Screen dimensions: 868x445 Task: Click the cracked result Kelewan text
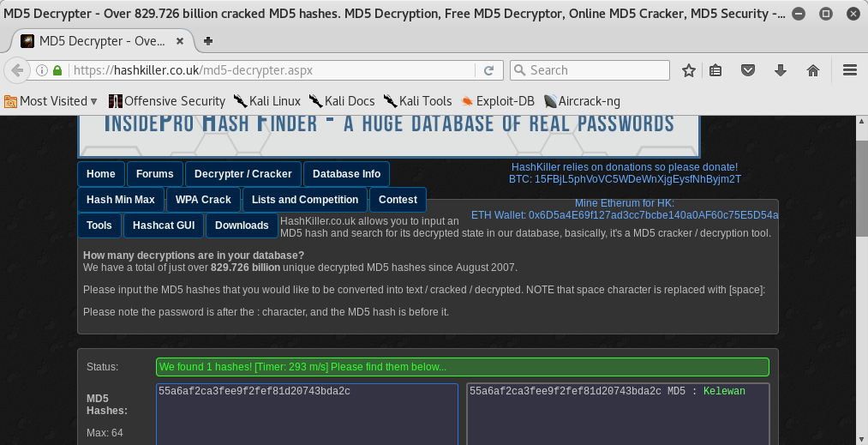[x=724, y=391]
